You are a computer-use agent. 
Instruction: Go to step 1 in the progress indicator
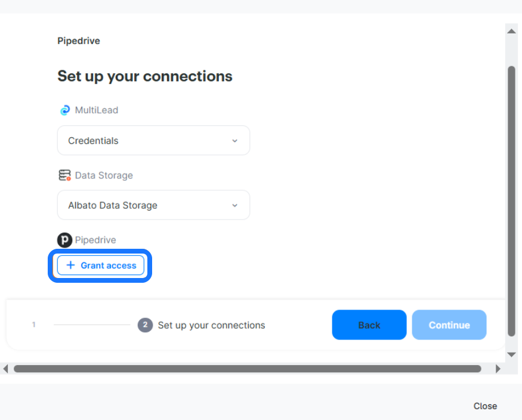[x=34, y=325]
